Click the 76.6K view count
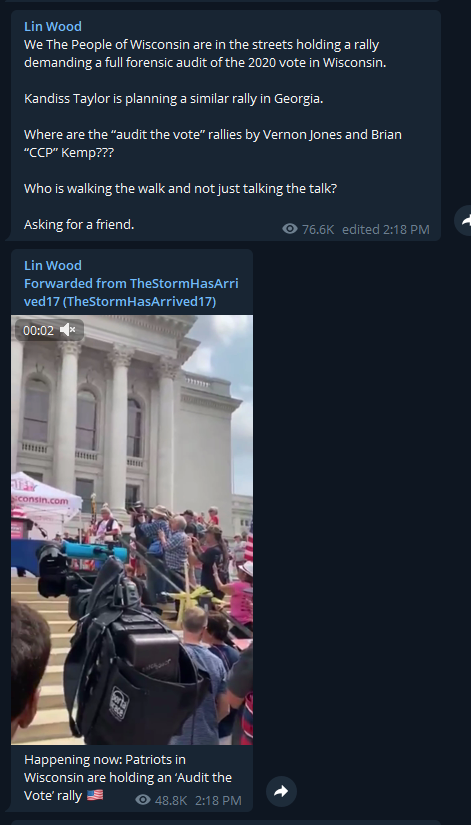This screenshot has height=825, width=471. pyautogui.click(x=318, y=229)
